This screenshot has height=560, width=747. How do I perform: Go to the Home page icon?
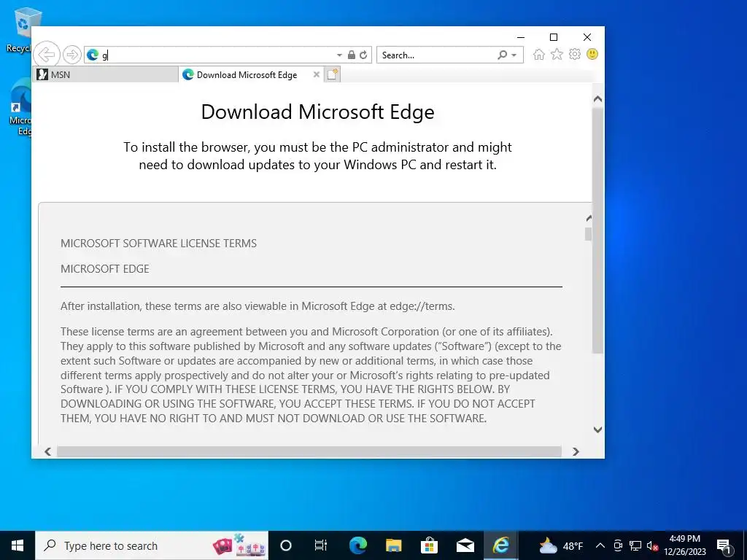point(539,54)
